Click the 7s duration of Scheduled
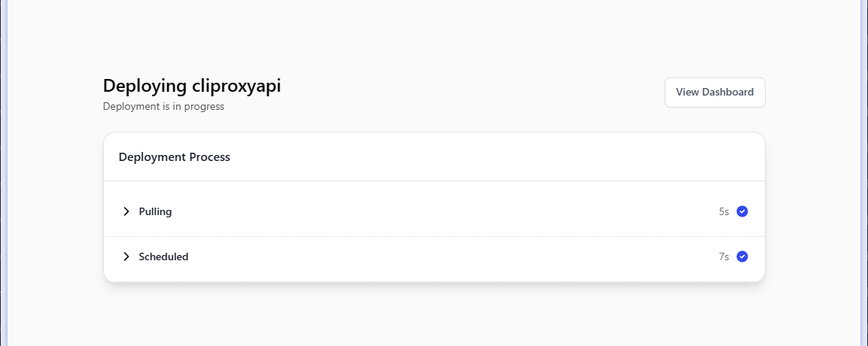Image resolution: width=868 pixels, height=346 pixels. 723,256
